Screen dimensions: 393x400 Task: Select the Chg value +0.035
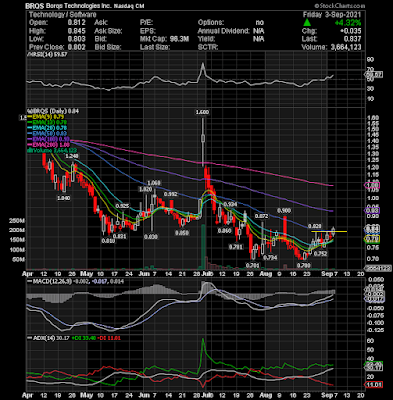350,31
